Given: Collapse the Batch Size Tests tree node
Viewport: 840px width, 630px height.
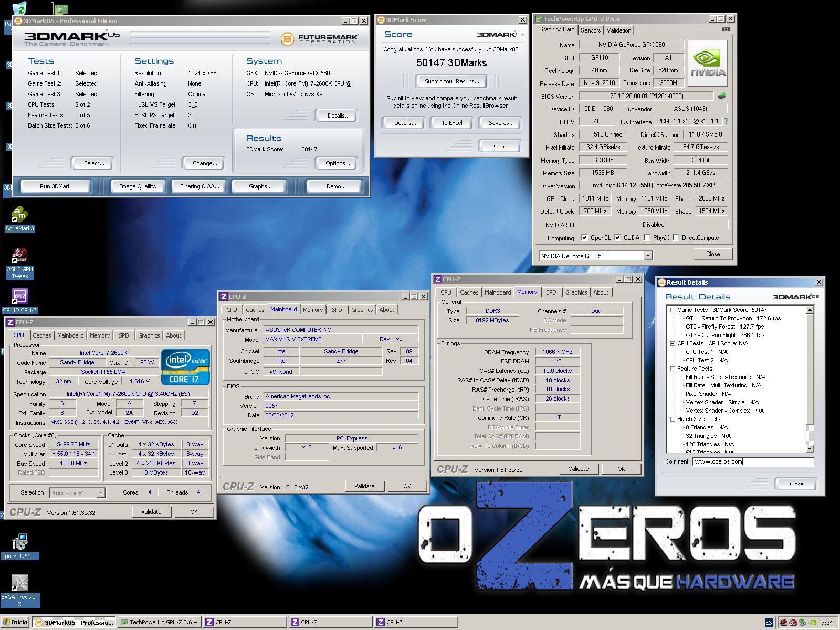Looking at the screenshot, I should click(673, 419).
